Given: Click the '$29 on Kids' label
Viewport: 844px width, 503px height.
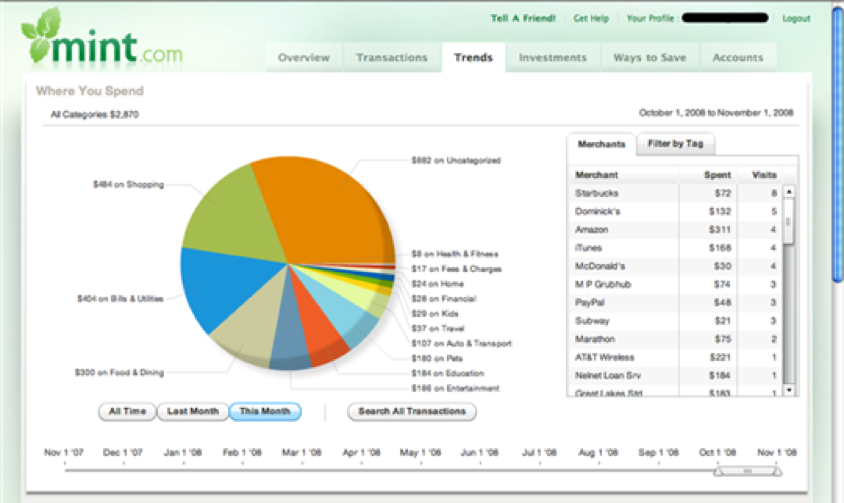Looking at the screenshot, I should [x=435, y=314].
